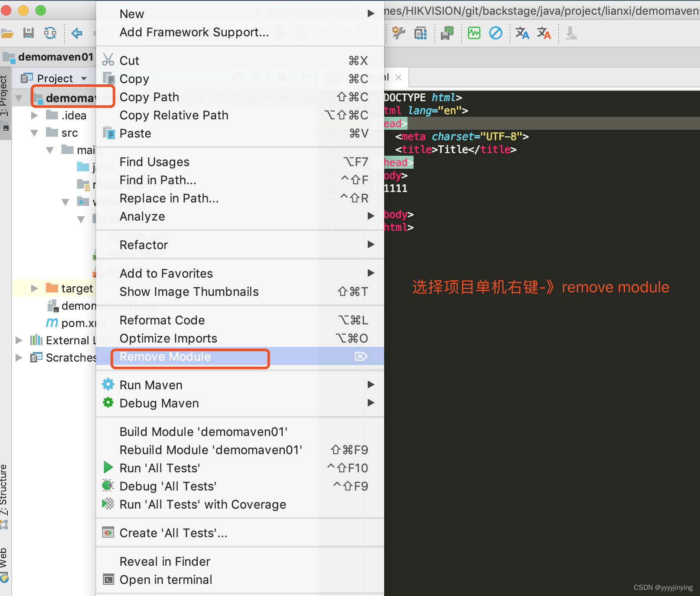Screen dimensions: 700x596
Task: Open Add to Favorites submenu
Action: point(240,273)
